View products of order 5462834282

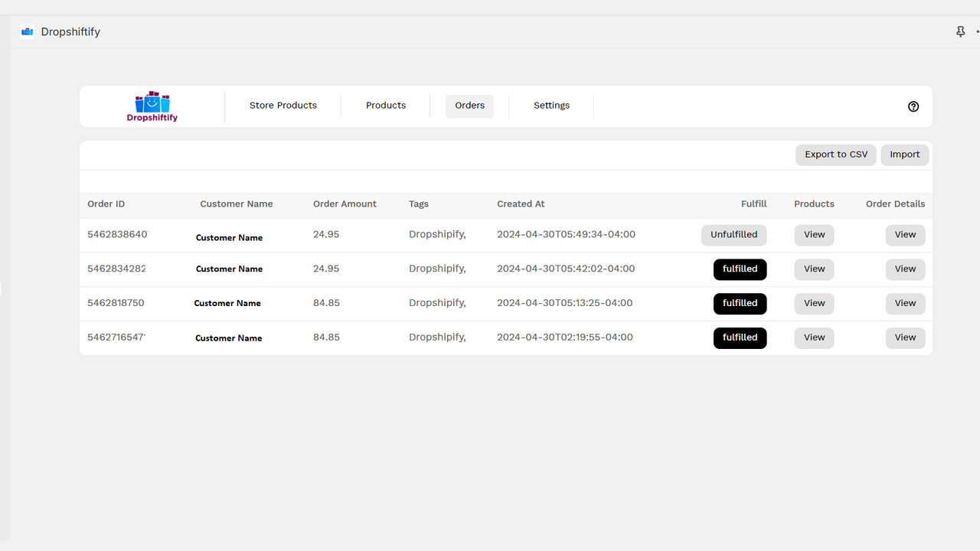click(x=814, y=269)
